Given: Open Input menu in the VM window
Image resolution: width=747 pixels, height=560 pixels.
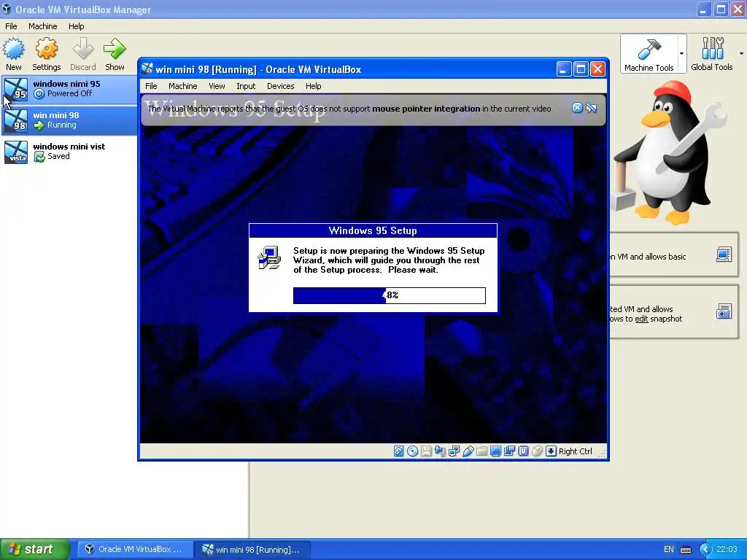Looking at the screenshot, I should pyautogui.click(x=246, y=86).
